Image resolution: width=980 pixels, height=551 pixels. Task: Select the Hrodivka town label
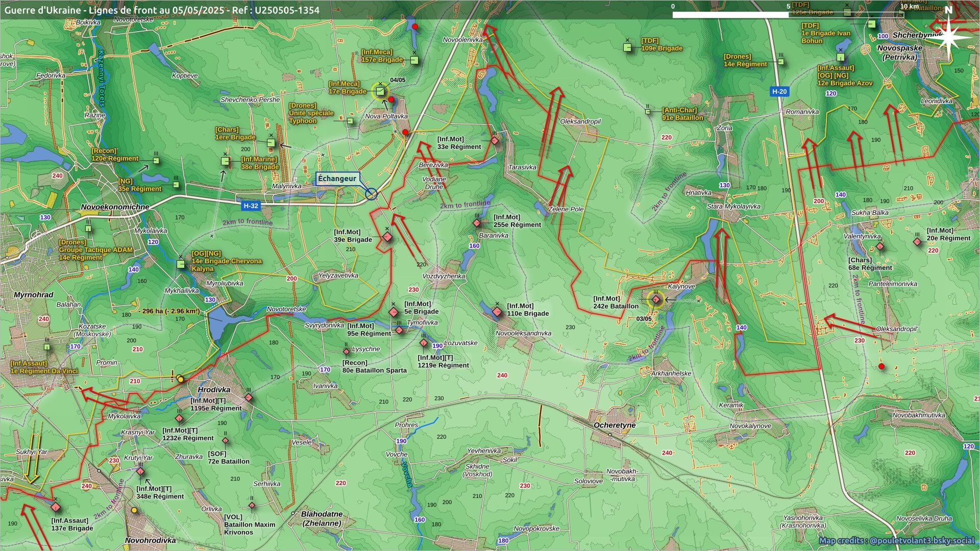[214, 390]
